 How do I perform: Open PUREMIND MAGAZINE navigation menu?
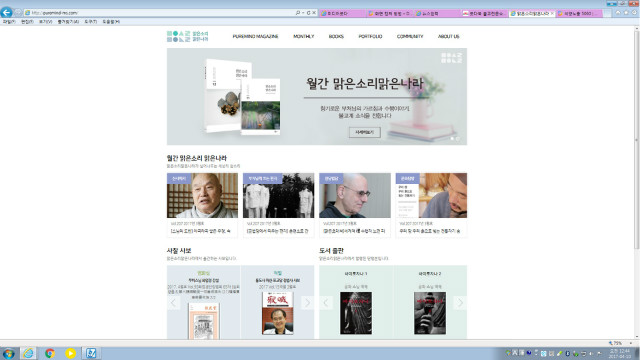pyautogui.click(x=256, y=36)
